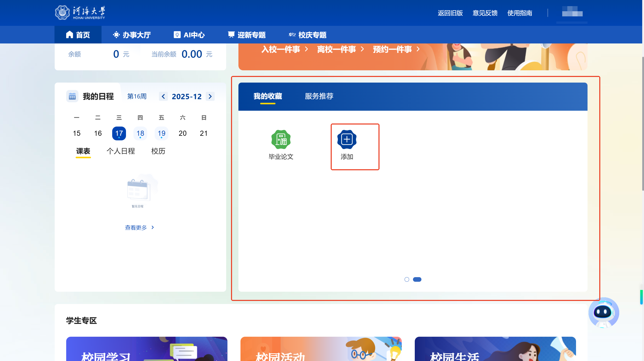Open the AI robot assistant icon
644x361 pixels.
603,312
